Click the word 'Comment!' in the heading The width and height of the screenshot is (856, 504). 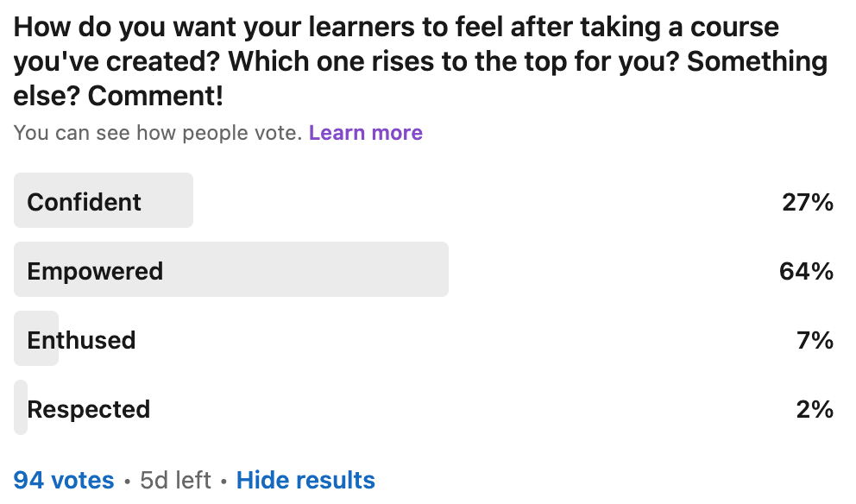[x=155, y=96]
